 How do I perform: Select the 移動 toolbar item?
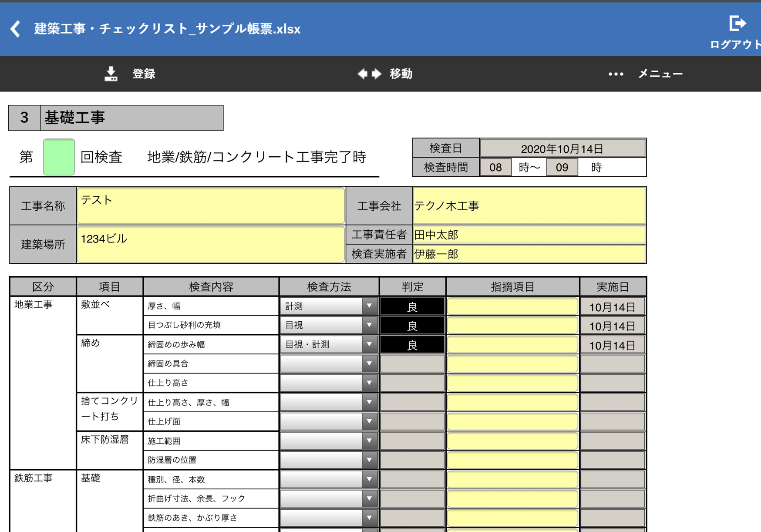pos(401,74)
